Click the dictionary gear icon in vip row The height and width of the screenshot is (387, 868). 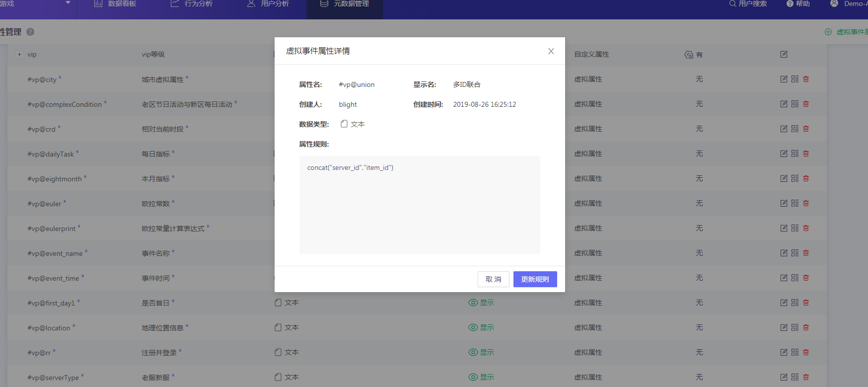689,55
